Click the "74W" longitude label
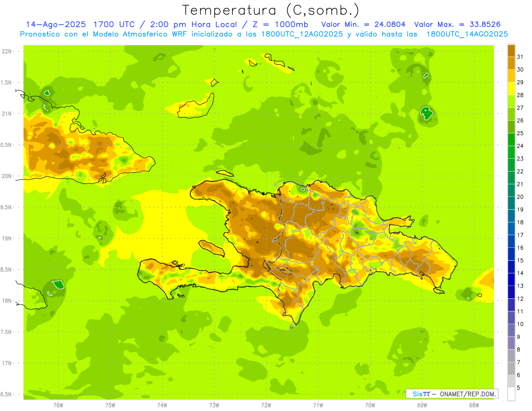 (x=162, y=405)
